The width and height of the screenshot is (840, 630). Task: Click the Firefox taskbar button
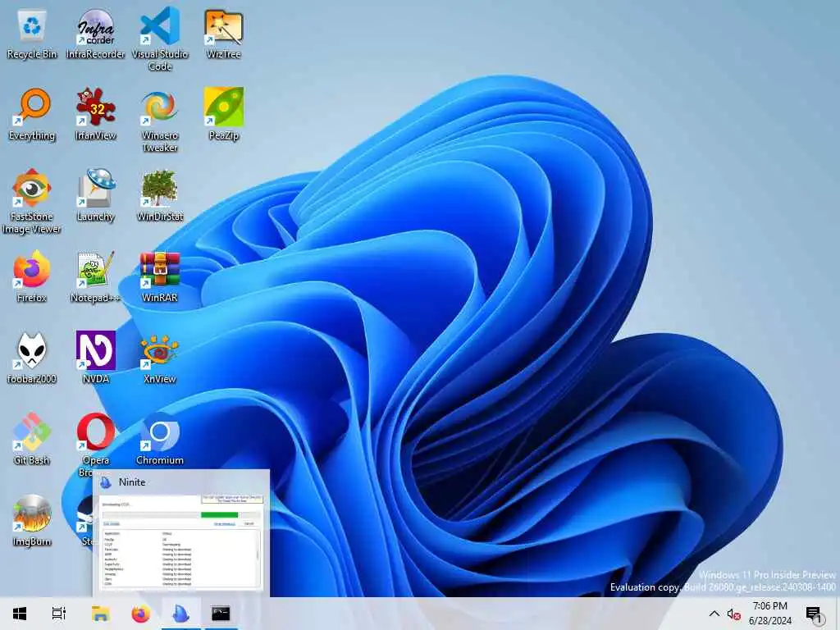[x=141, y=614]
